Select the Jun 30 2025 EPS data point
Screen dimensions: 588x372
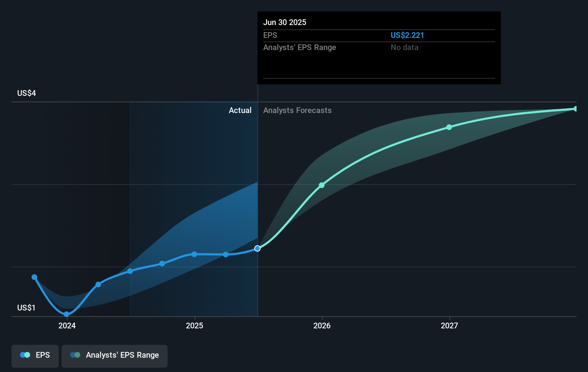[257, 248]
